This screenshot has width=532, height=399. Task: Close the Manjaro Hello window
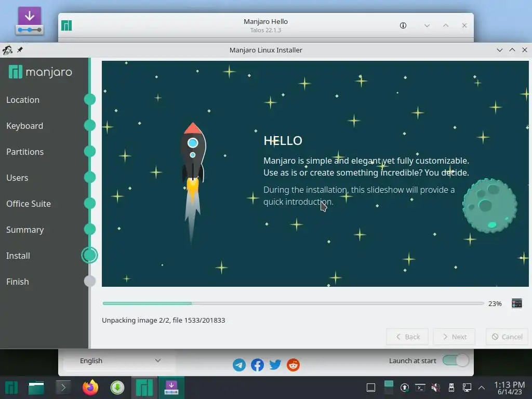[464, 25]
